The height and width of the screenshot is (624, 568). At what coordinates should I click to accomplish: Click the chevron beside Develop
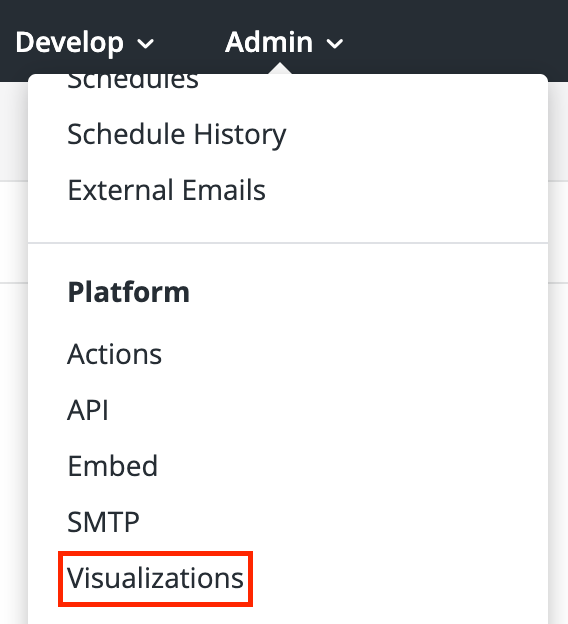click(x=146, y=43)
